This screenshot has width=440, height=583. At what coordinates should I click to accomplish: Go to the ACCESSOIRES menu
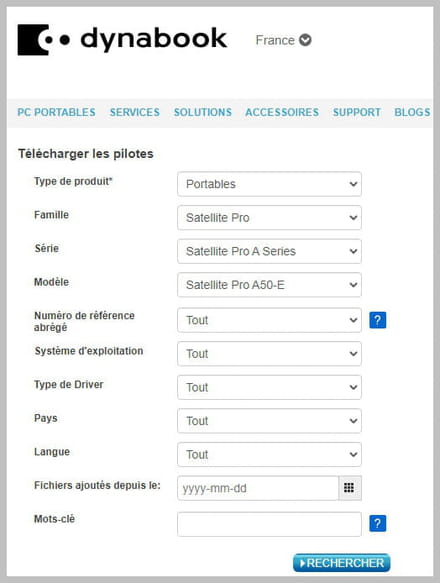coord(282,112)
